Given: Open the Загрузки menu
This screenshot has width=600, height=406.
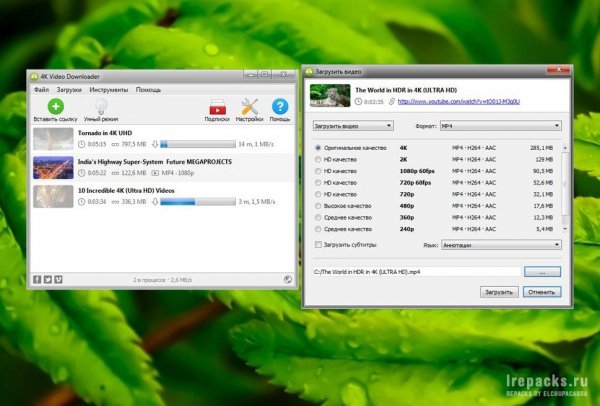Looking at the screenshot, I should [x=69, y=90].
